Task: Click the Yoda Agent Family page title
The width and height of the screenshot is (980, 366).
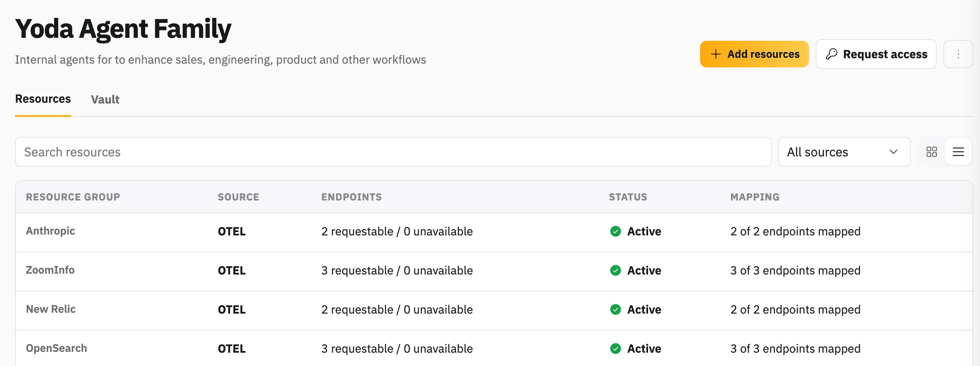Action: coord(123,29)
